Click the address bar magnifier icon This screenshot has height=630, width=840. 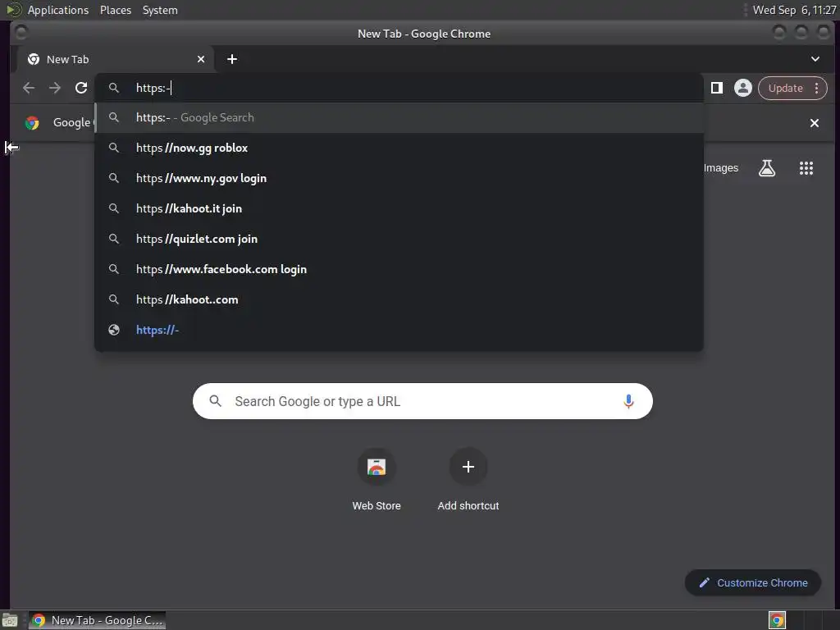tap(113, 87)
